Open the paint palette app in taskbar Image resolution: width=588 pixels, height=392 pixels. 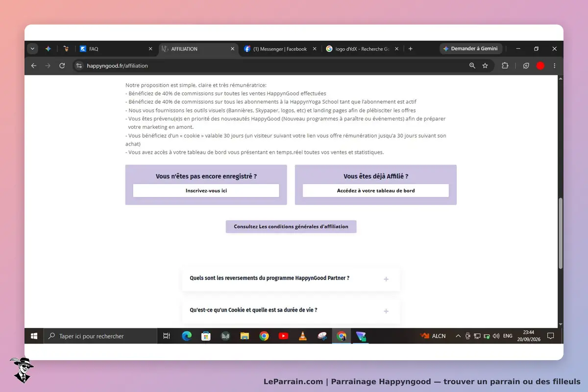322,336
